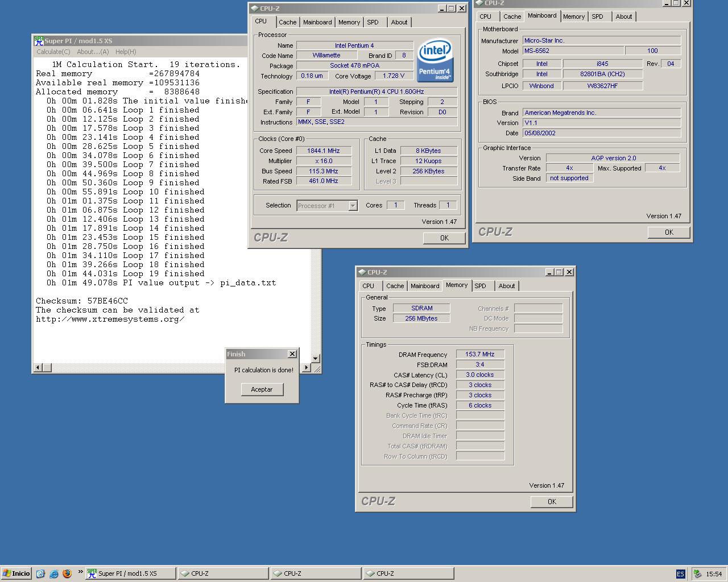Select the Cache tab in the Memory window
This screenshot has width=728, height=582.
[x=395, y=286]
